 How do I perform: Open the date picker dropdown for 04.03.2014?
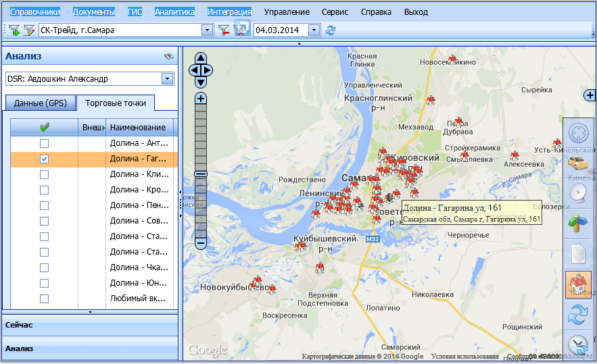[314, 30]
